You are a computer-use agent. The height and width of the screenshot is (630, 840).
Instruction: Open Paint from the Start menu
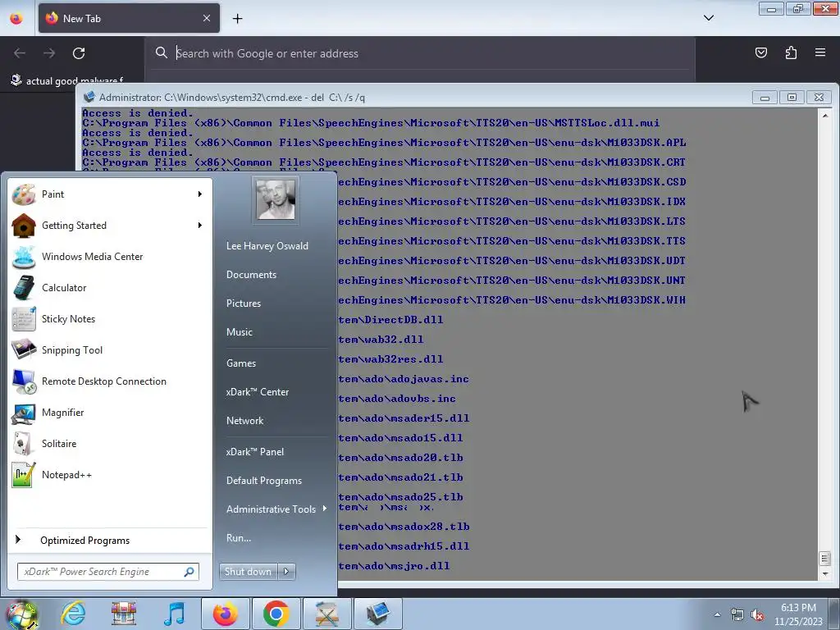tap(110, 194)
